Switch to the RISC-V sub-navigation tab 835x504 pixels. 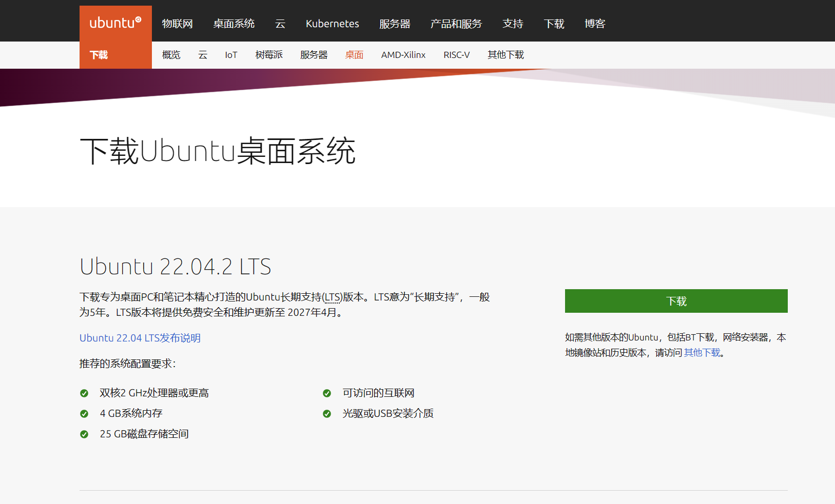pyautogui.click(x=456, y=55)
